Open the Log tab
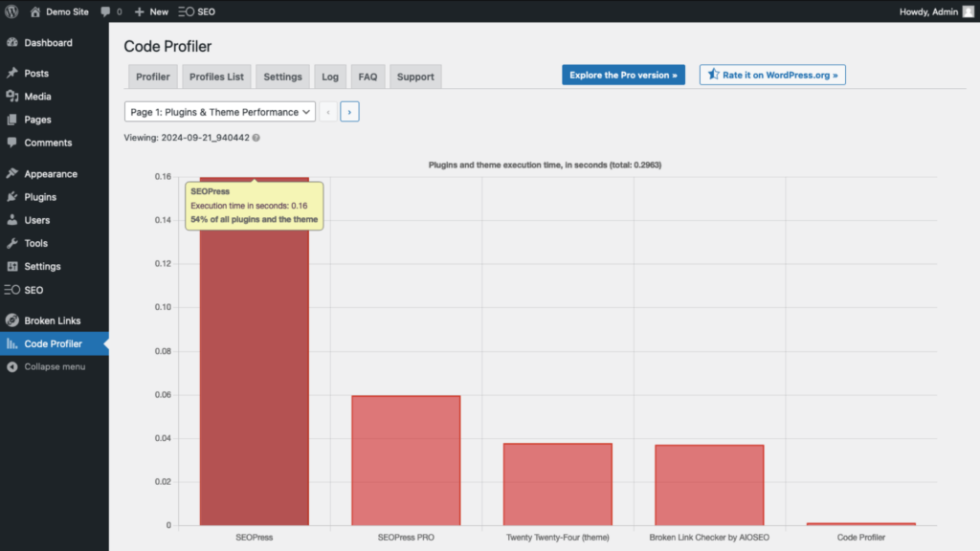The image size is (980, 551). 330,77
